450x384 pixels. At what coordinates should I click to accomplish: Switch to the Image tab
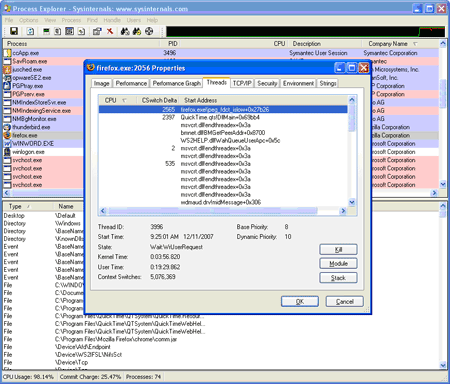click(x=102, y=83)
